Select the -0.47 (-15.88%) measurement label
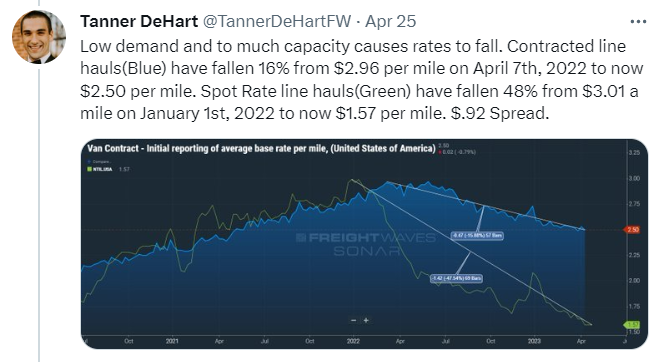Viewport: 663px width, 362px height. pyautogui.click(x=477, y=236)
